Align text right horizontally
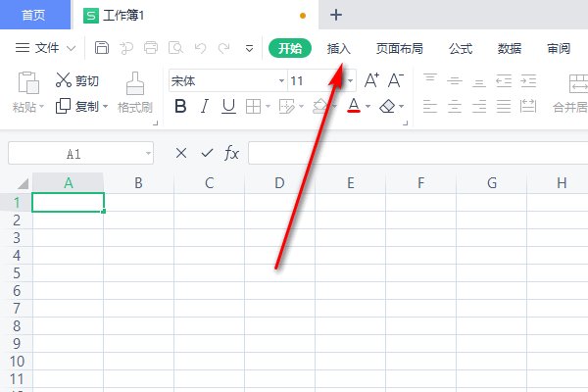 (x=479, y=107)
